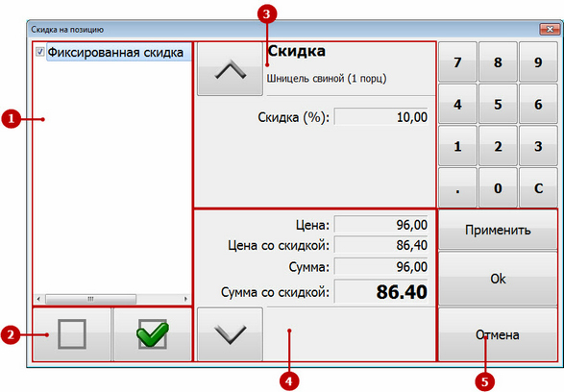This screenshot has height=392, width=564.
Task: Tap the decimal point key
Action: click(457, 187)
